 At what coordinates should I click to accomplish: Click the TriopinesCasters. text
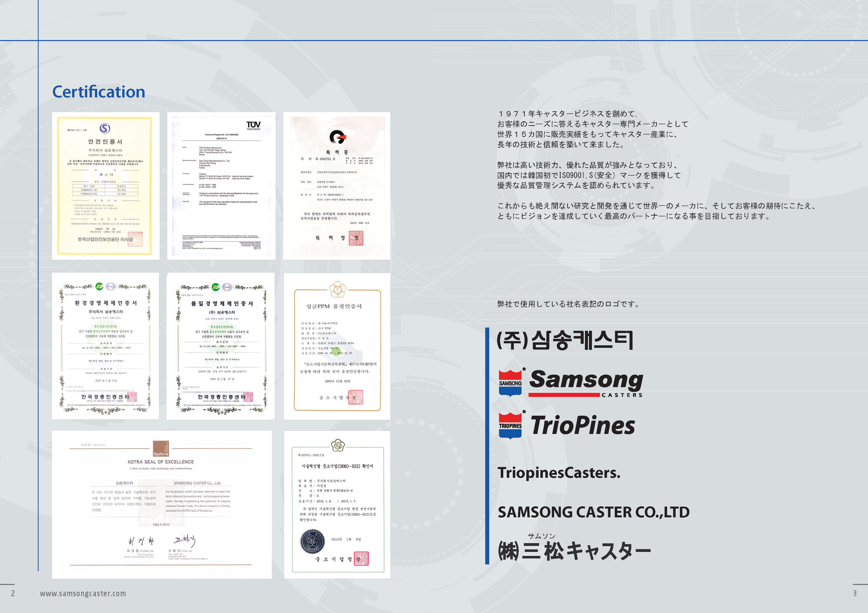click(x=559, y=473)
